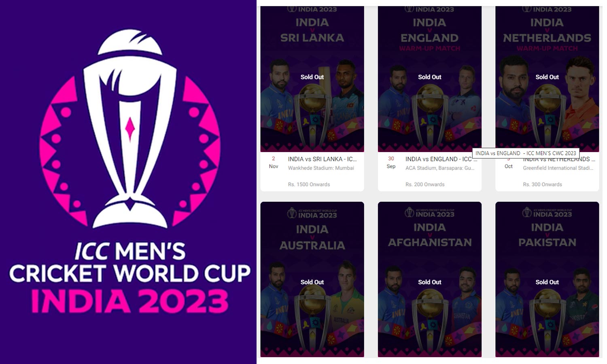Click the INDIA vs ENGLAND title link
This screenshot has width=607, height=364.
(x=441, y=159)
